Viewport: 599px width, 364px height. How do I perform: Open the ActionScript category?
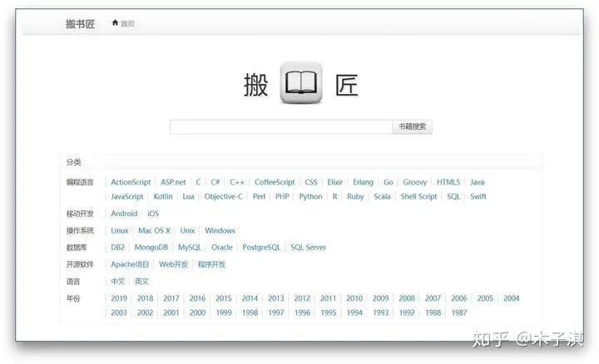[131, 182]
